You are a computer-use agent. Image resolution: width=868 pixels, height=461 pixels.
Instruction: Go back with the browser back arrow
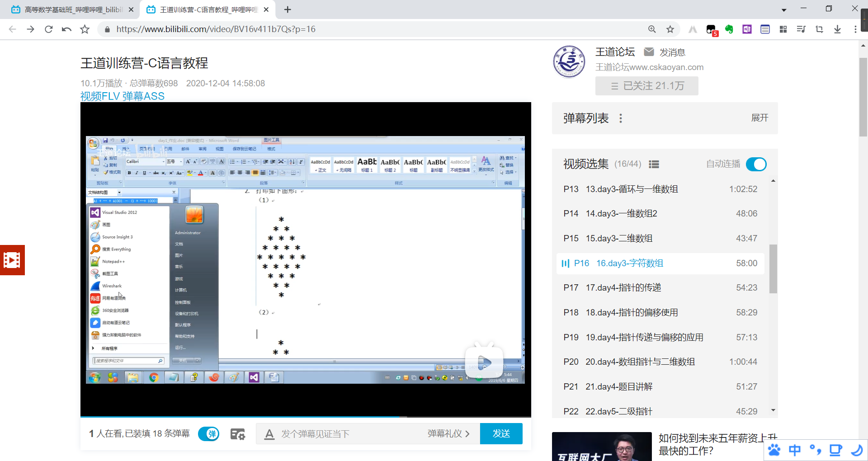[x=12, y=29]
